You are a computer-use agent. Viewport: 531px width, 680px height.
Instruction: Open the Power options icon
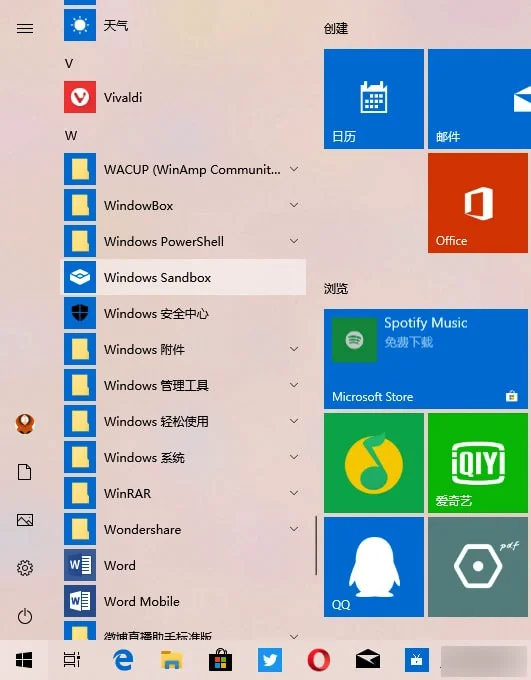coord(25,616)
